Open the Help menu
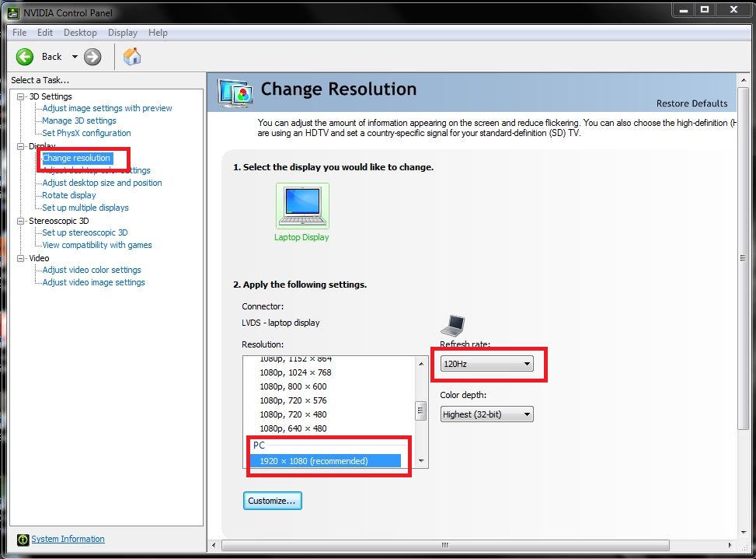 tap(158, 33)
